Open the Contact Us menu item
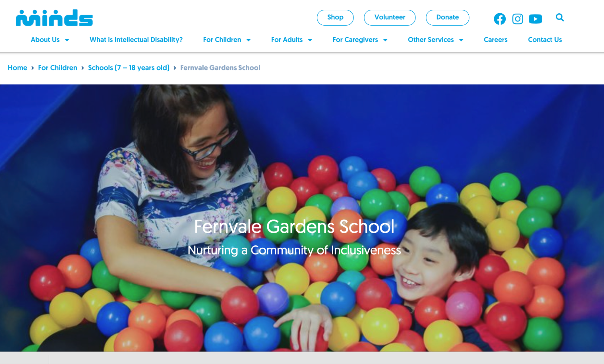Screen dimensions: 604x364 545,40
